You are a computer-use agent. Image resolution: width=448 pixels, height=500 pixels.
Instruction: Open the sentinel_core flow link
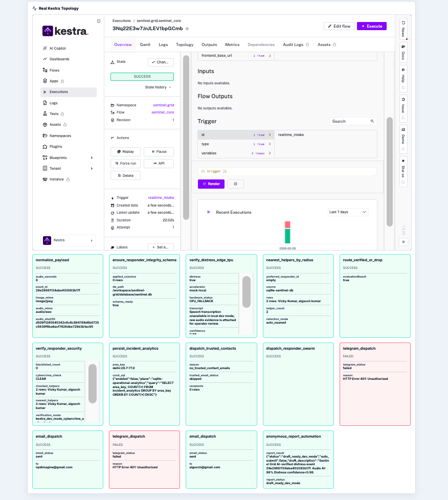click(x=163, y=112)
